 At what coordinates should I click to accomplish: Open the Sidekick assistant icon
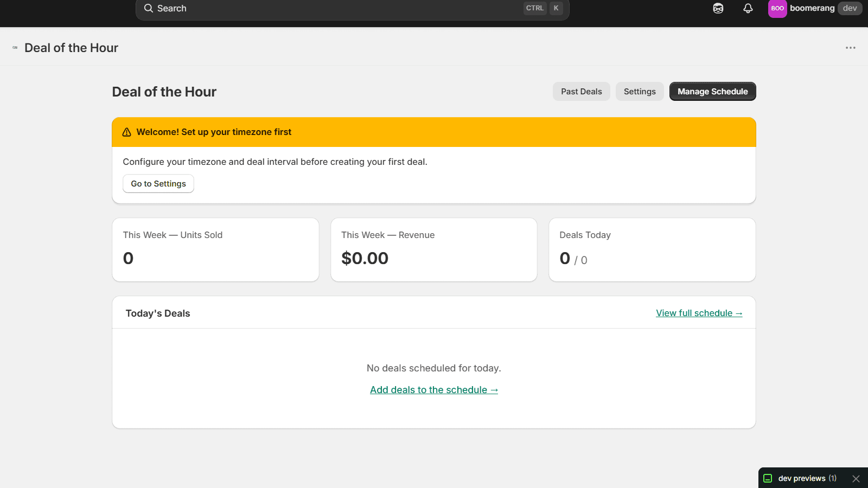point(718,8)
